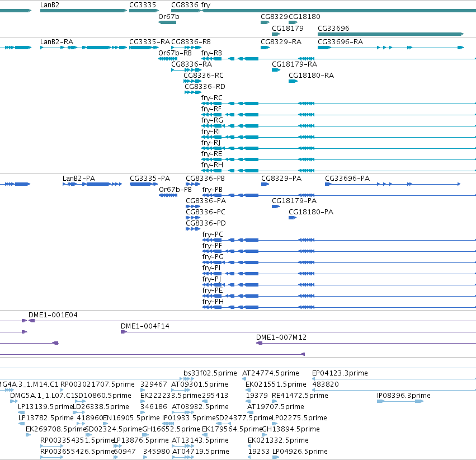Select the LP13782.5prime EST label
This screenshot has height=460, width=476.
click(46, 418)
